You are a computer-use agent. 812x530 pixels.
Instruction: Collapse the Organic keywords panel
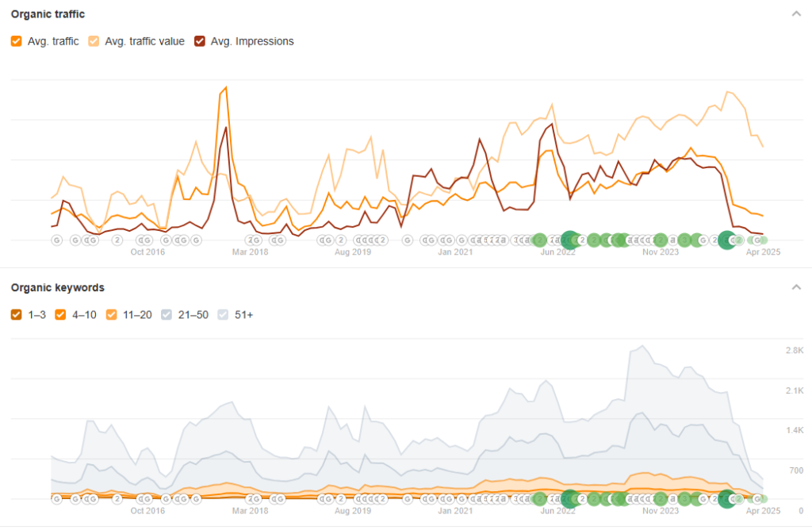(798, 287)
